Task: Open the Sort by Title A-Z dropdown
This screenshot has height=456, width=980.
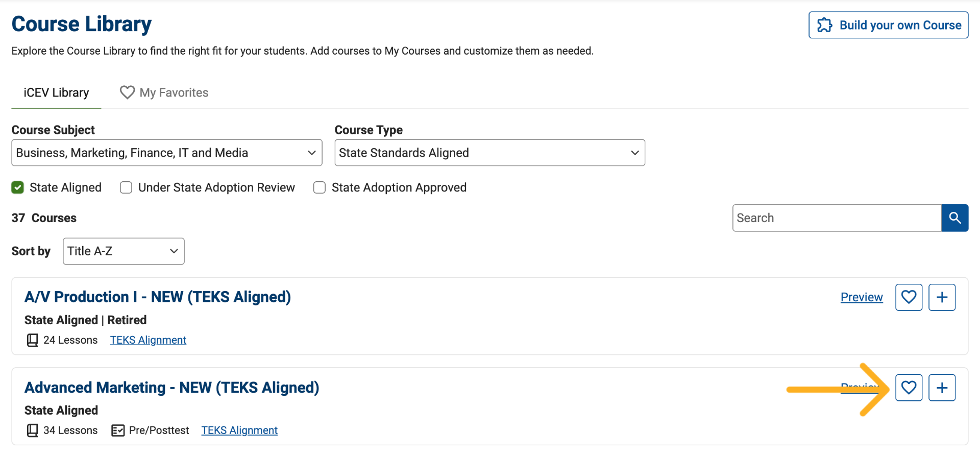Action: (124, 251)
